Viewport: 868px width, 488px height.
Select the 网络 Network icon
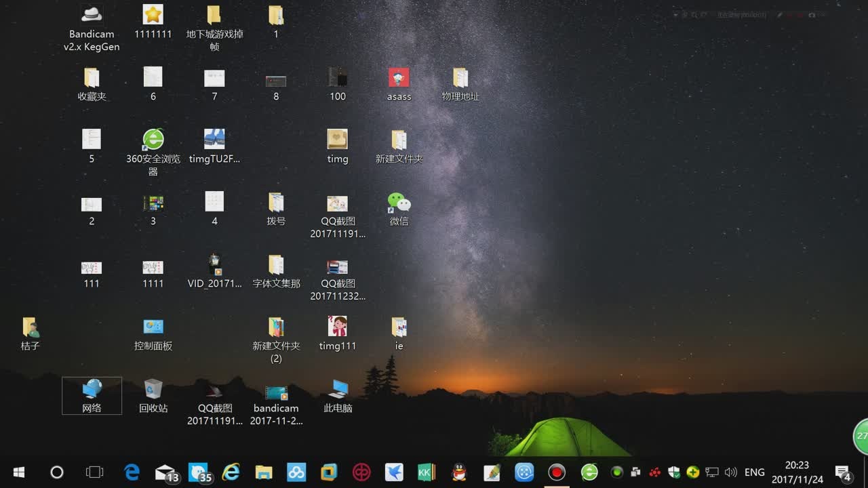point(92,396)
